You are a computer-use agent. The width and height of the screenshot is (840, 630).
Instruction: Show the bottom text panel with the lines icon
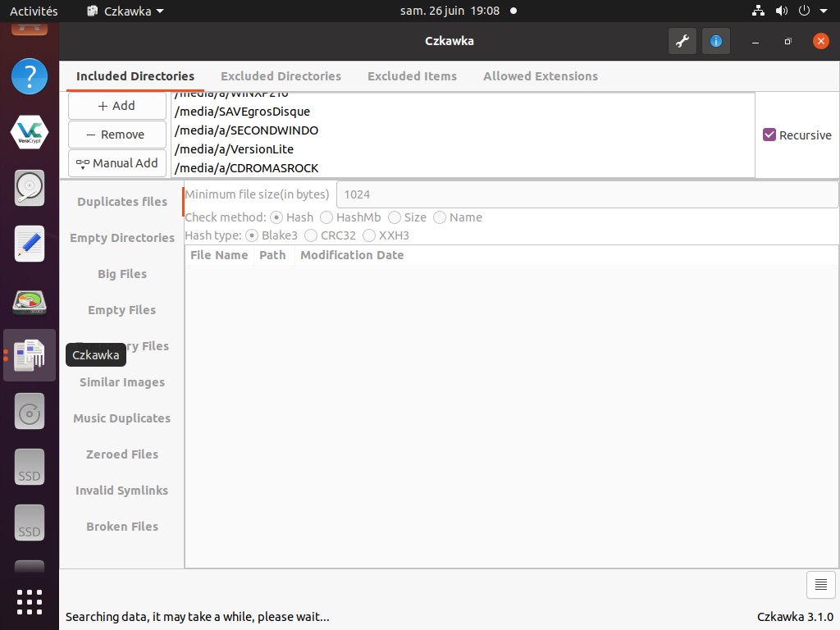(820, 584)
